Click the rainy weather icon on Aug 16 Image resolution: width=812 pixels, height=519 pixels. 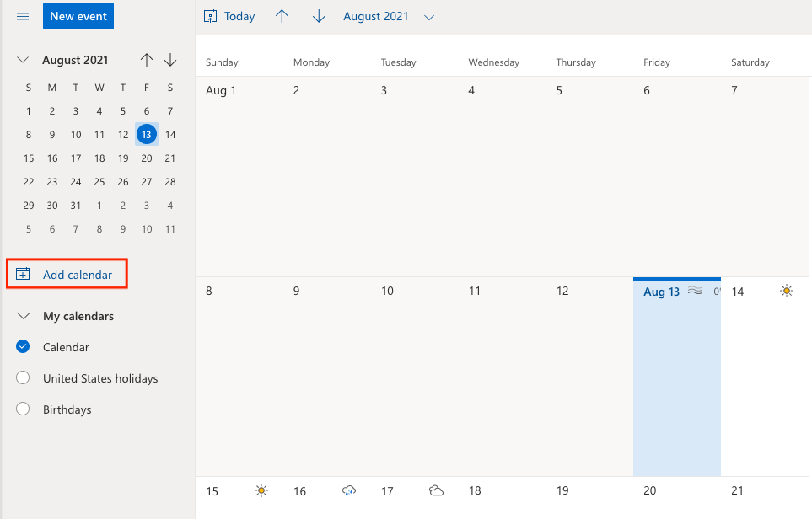(348, 490)
